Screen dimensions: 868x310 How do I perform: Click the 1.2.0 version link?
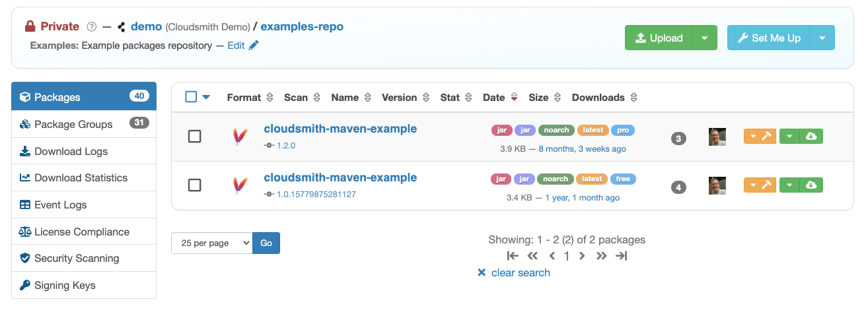click(286, 145)
